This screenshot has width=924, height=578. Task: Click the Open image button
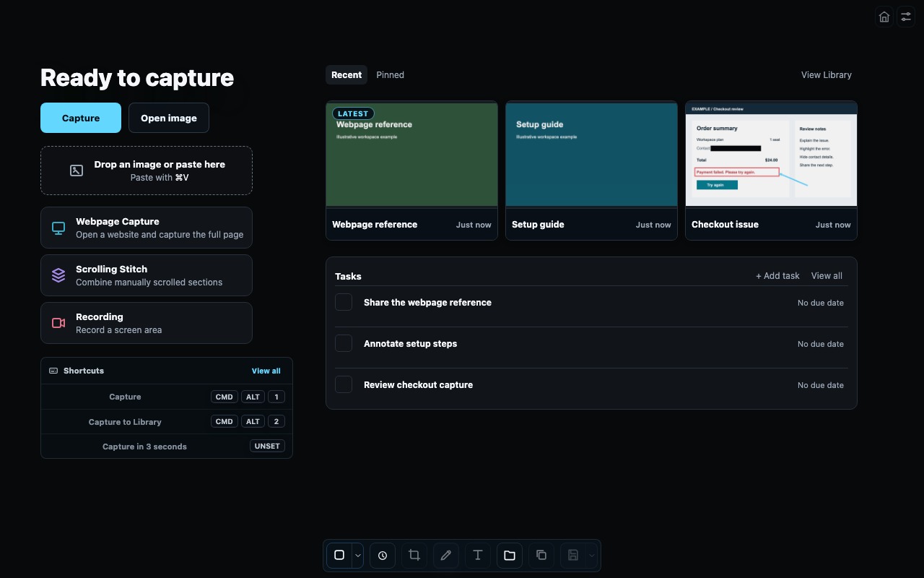click(169, 118)
